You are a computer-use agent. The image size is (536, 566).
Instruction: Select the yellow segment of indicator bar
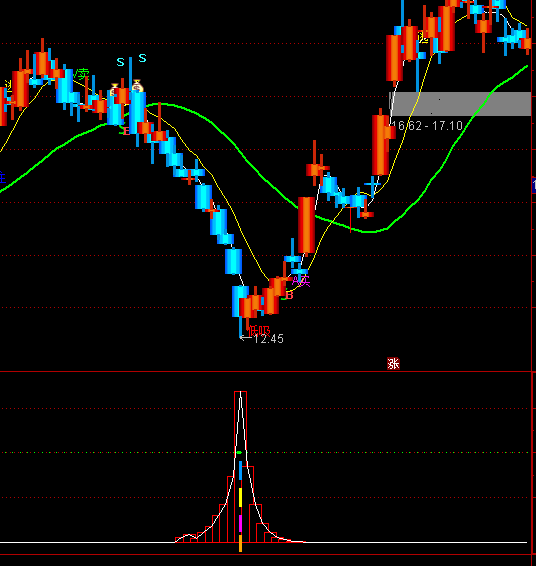coord(240,497)
